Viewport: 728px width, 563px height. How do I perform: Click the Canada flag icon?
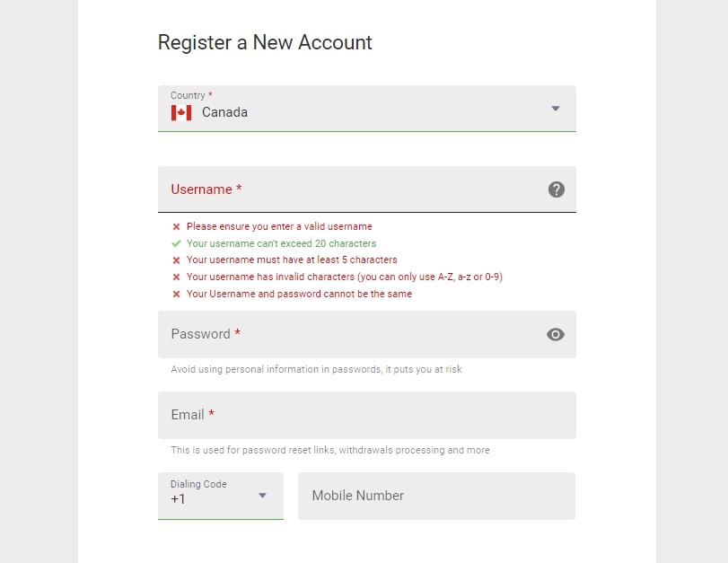181,113
